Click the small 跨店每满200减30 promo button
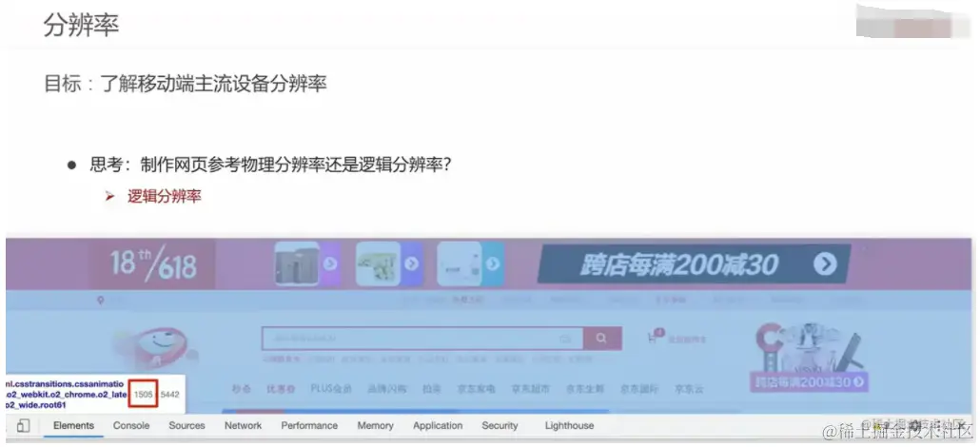 [810, 382]
